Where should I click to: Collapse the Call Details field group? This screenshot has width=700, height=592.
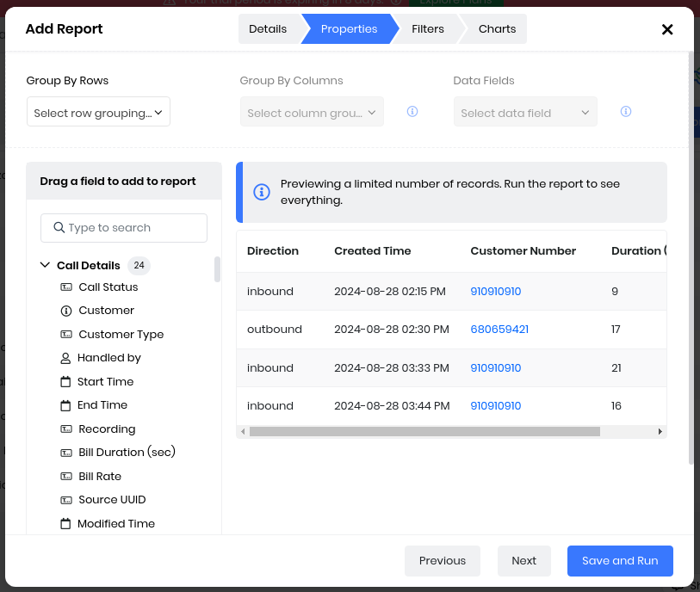click(x=46, y=266)
